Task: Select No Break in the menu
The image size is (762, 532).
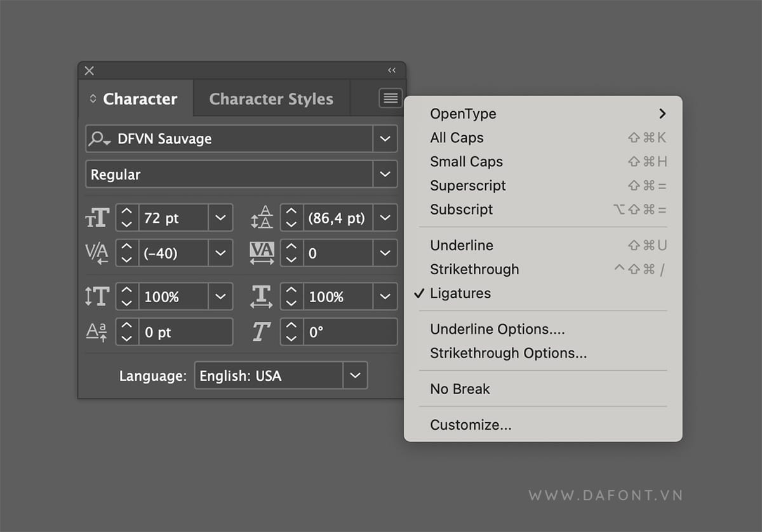Action: tap(459, 389)
